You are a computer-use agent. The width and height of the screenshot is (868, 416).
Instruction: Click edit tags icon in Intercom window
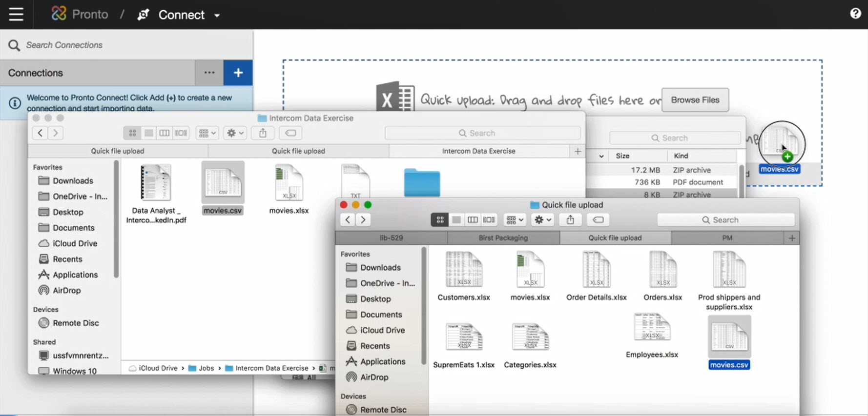(290, 133)
